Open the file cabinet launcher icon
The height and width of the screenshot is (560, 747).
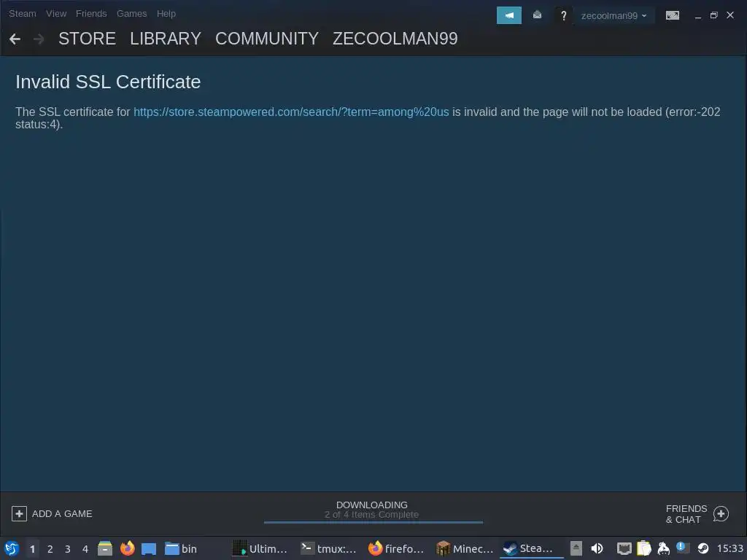105,548
